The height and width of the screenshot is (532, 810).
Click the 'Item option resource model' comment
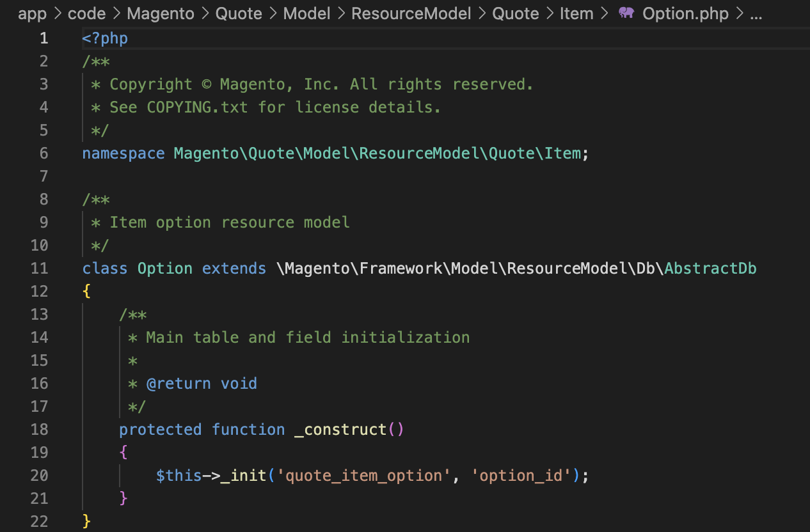click(x=230, y=223)
